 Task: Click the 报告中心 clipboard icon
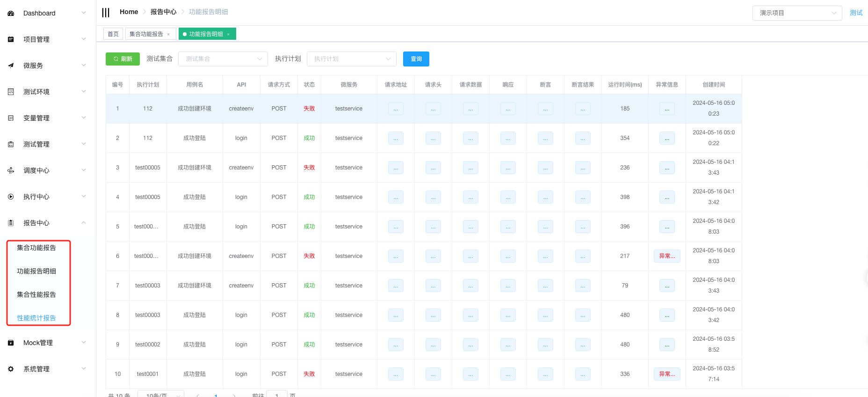(x=11, y=223)
